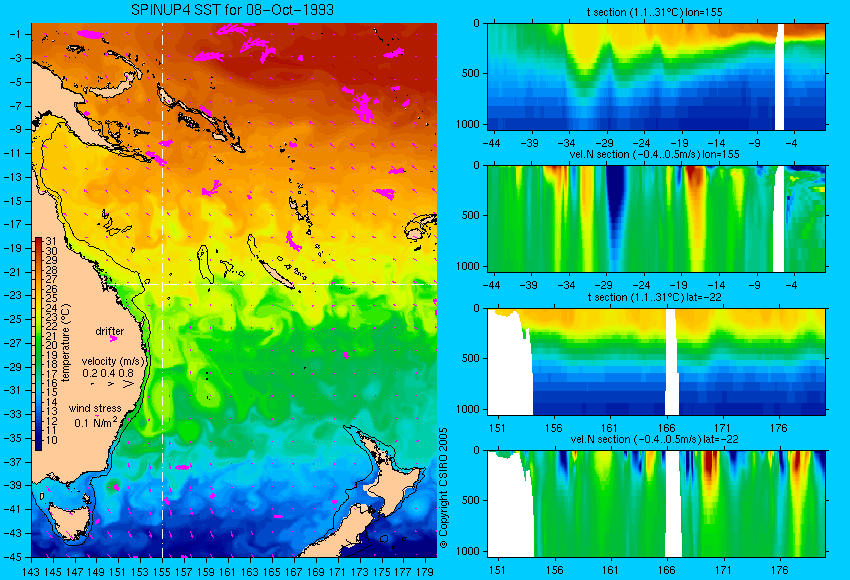Click "155" on the SST map longitude axis
The height and width of the screenshot is (580, 850).
(162, 572)
